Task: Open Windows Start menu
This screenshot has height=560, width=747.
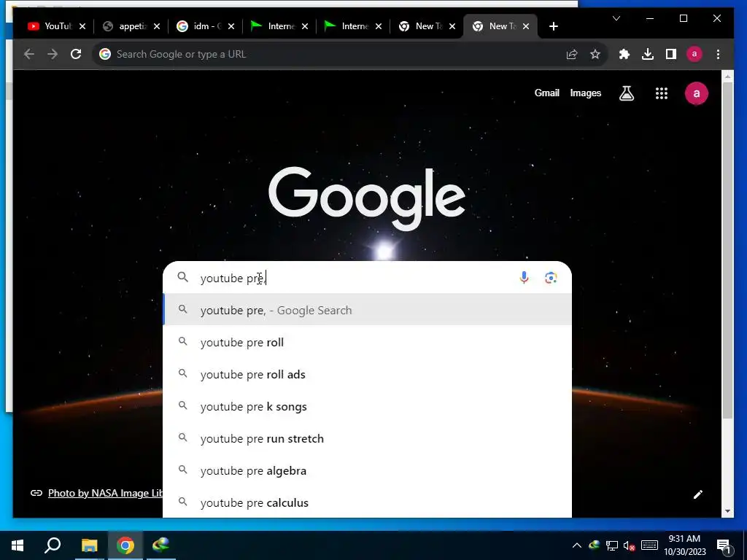Action: (x=18, y=545)
